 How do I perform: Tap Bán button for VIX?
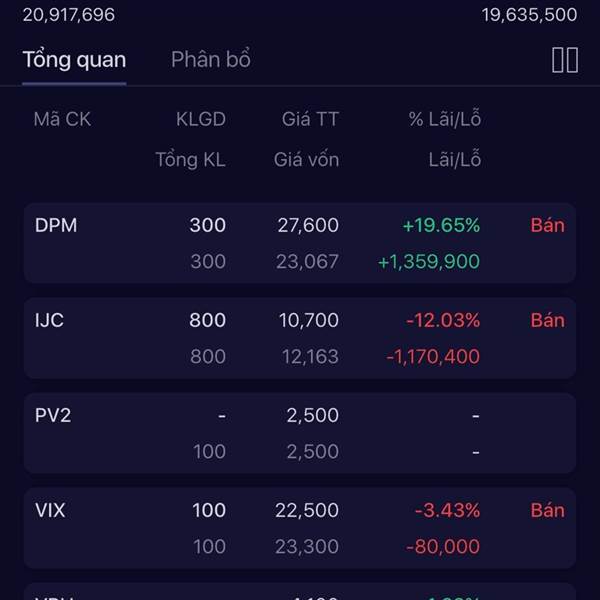[x=547, y=511]
